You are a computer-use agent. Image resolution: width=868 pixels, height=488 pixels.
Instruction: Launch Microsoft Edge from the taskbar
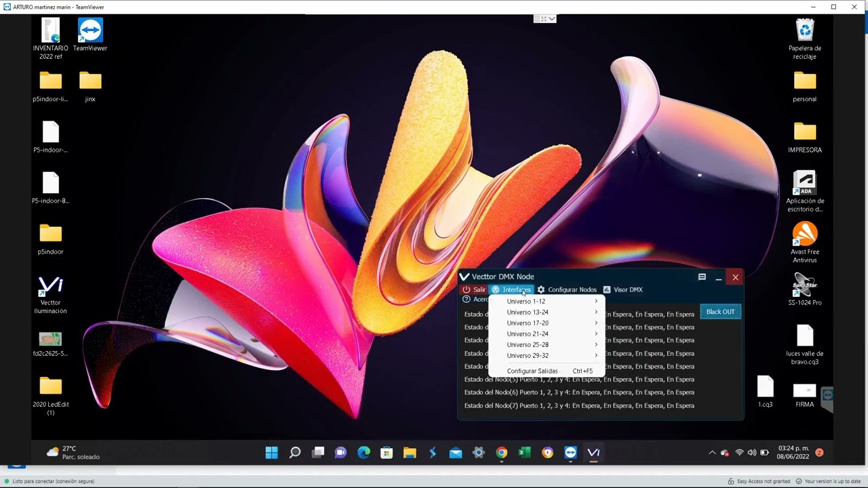[364, 453]
